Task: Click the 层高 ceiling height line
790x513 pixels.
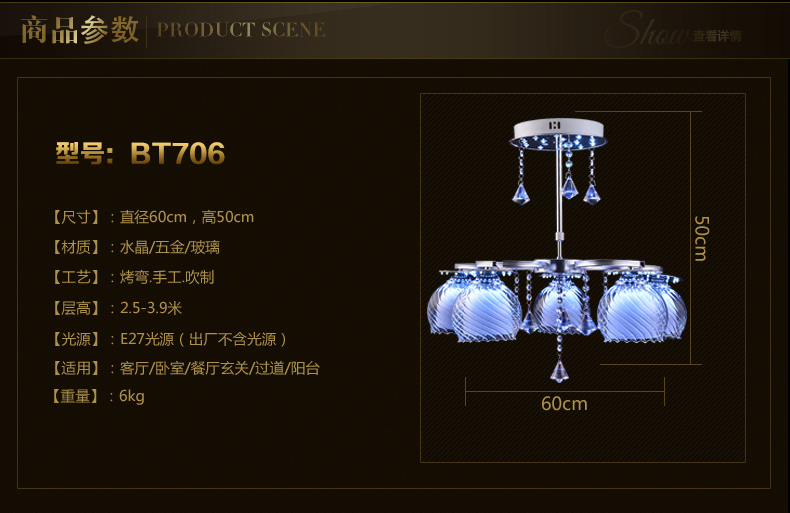Action: 116,308
